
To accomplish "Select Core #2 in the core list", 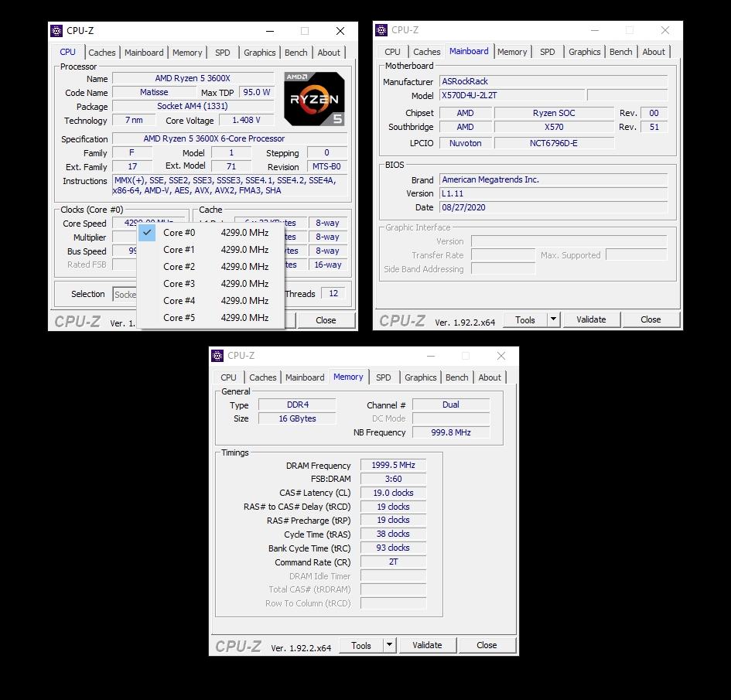I will 210,267.
